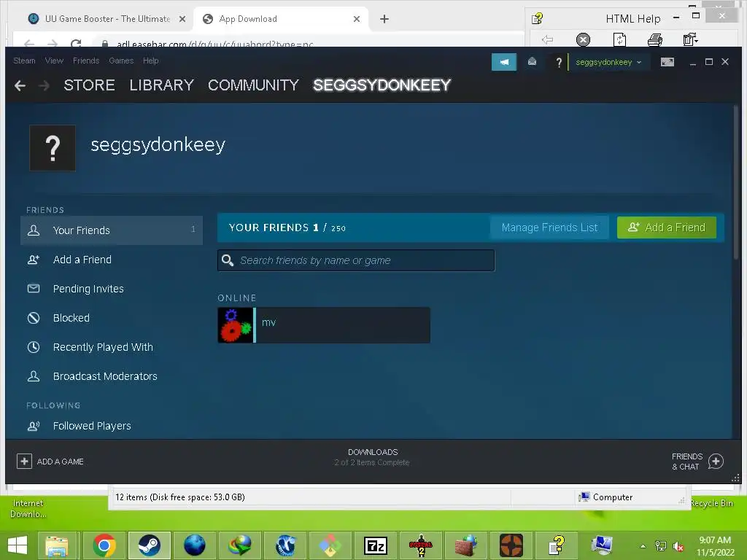Open DOWNLOADS status at bottom
Screen dimensions: 747x560
(x=372, y=457)
